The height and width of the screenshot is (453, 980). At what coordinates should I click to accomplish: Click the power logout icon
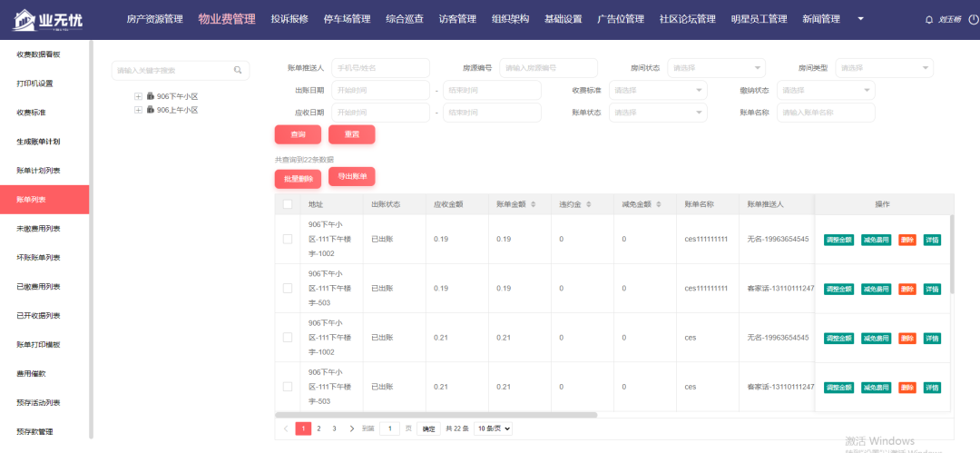pos(973,20)
